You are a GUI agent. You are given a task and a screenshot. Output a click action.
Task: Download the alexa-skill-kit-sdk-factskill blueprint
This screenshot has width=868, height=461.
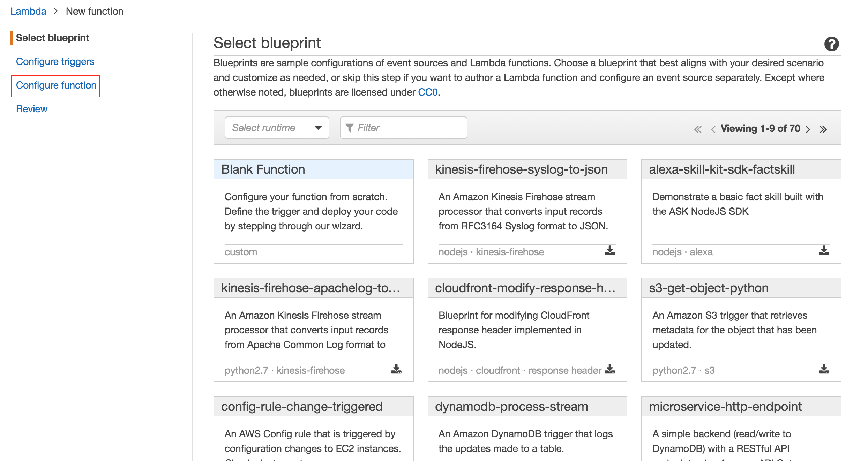(824, 251)
